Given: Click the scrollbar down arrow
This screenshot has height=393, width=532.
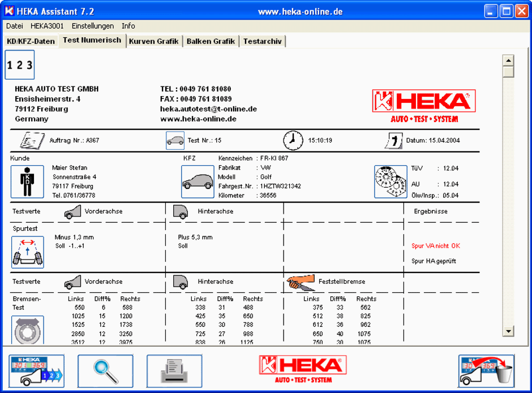Looking at the screenshot, I should [508, 331].
